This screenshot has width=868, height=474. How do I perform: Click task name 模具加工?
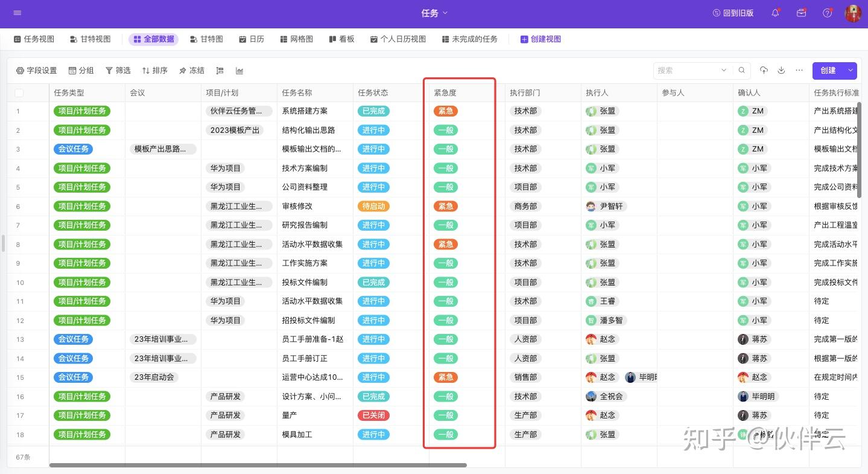pyautogui.click(x=297, y=435)
